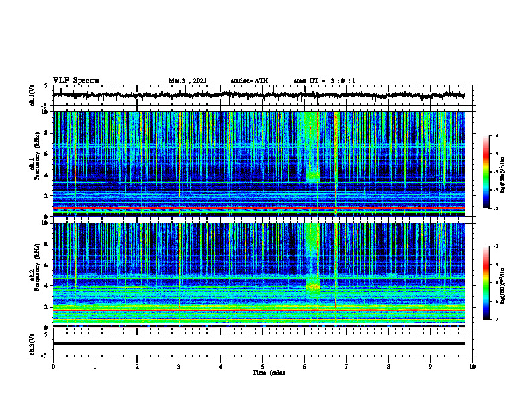The height and width of the screenshot is (411, 532).
Task: Click the time axis tick label "7"
Action: (x=347, y=367)
